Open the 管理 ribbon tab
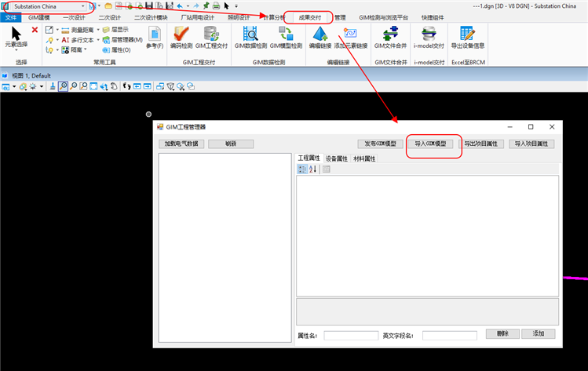This screenshot has width=588, height=371. click(340, 17)
